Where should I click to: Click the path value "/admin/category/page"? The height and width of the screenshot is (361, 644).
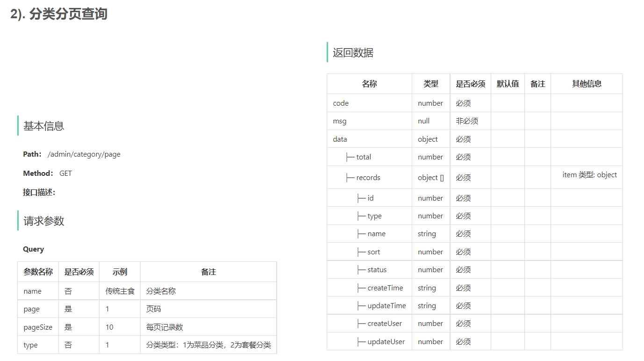tap(84, 154)
